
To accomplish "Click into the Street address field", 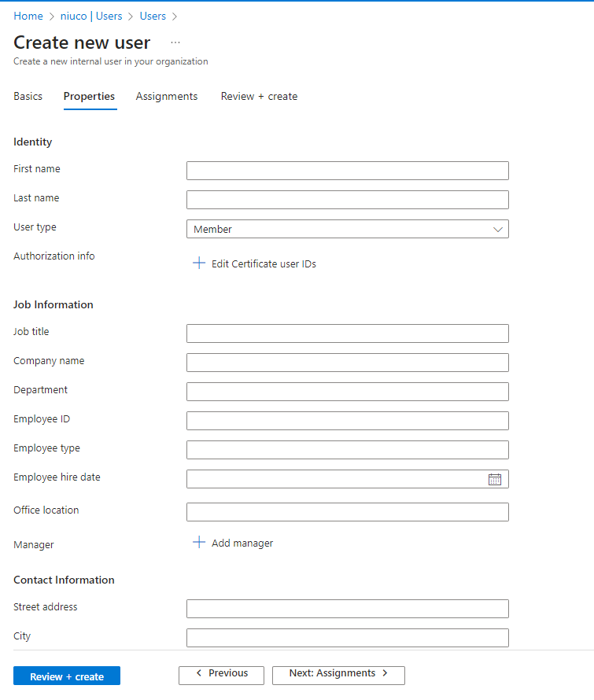I will pos(348,609).
